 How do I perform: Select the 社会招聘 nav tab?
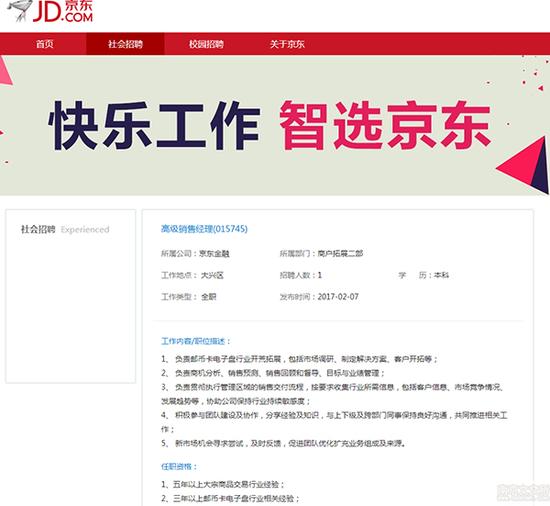pos(125,44)
